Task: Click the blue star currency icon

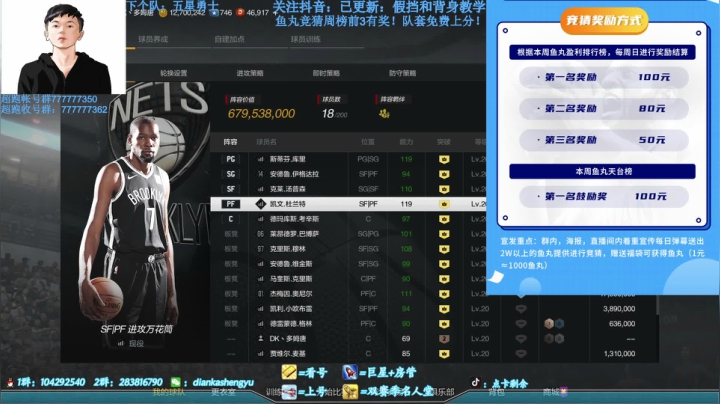Action: click(214, 13)
